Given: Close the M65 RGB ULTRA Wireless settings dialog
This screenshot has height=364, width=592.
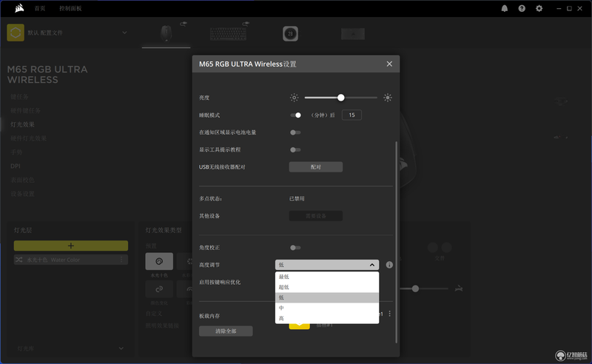Looking at the screenshot, I should click(x=389, y=64).
